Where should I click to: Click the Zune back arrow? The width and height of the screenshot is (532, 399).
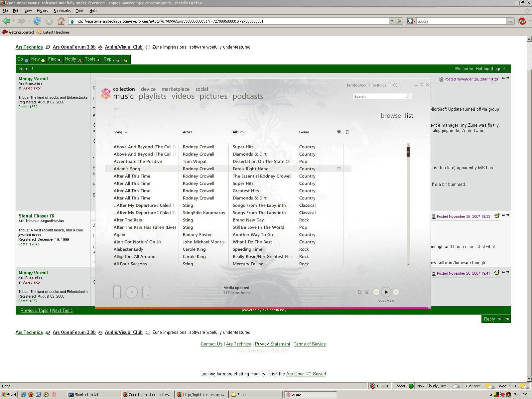116,109
